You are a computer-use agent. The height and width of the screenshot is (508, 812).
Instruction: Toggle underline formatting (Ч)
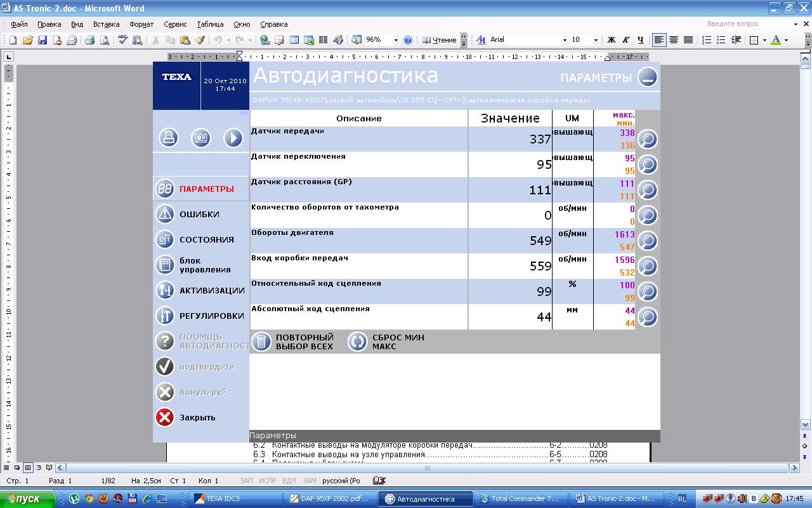tap(640, 40)
